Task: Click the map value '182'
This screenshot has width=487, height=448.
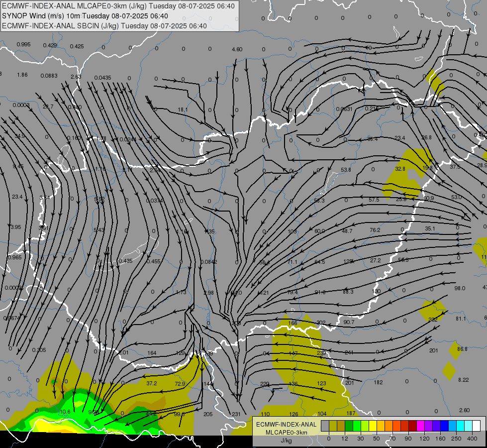Action: [x=378, y=382]
